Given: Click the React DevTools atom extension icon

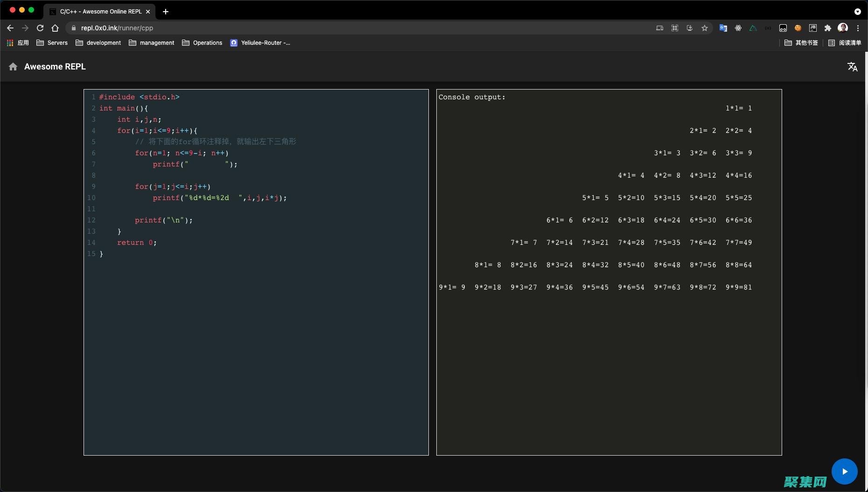Looking at the screenshot, I should [x=738, y=28].
